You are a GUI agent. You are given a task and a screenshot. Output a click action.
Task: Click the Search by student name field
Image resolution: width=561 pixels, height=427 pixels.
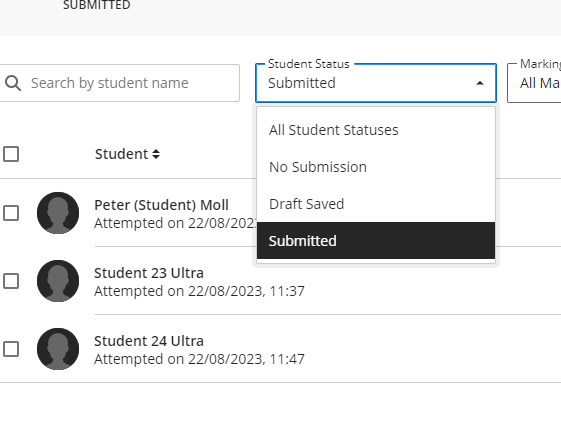pyautogui.click(x=120, y=83)
